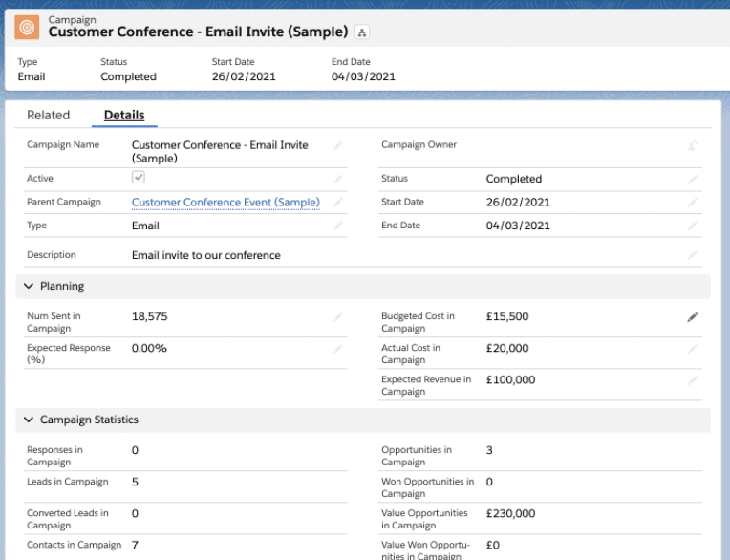Edit Expected Revenue pencil icon

693,380
